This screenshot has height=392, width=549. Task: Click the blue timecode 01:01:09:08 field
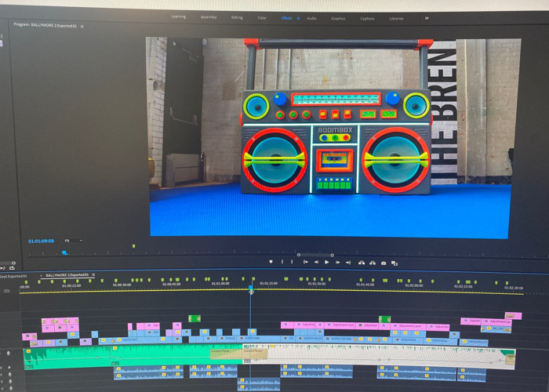pos(41,241)
